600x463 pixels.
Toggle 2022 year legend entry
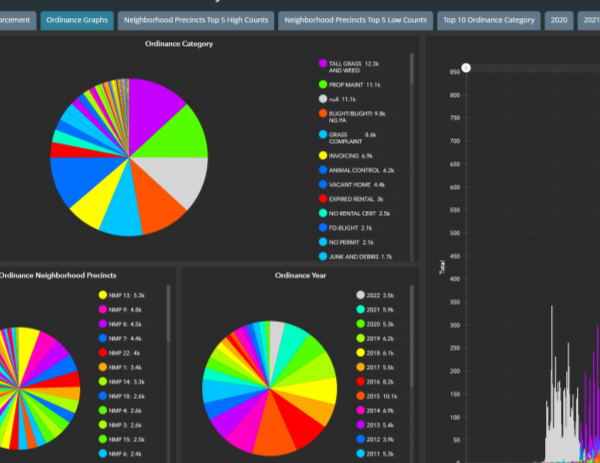click(375, 295)
